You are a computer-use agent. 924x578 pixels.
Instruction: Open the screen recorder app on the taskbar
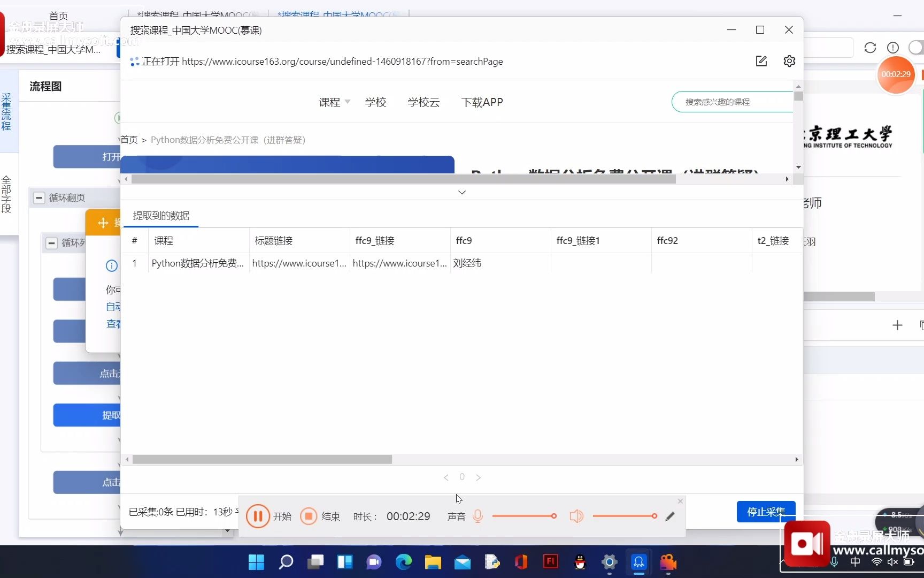pyautogui.click(x=668, y=562)
